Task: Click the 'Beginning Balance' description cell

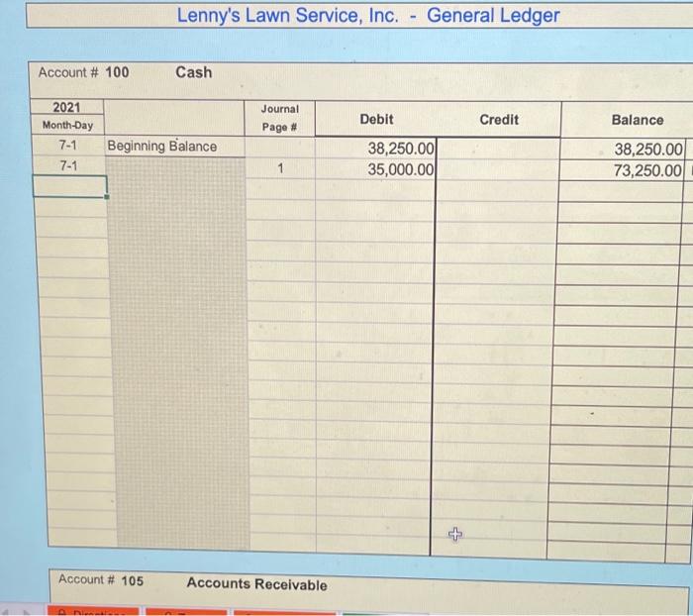Action: click(x=175, y=147)
